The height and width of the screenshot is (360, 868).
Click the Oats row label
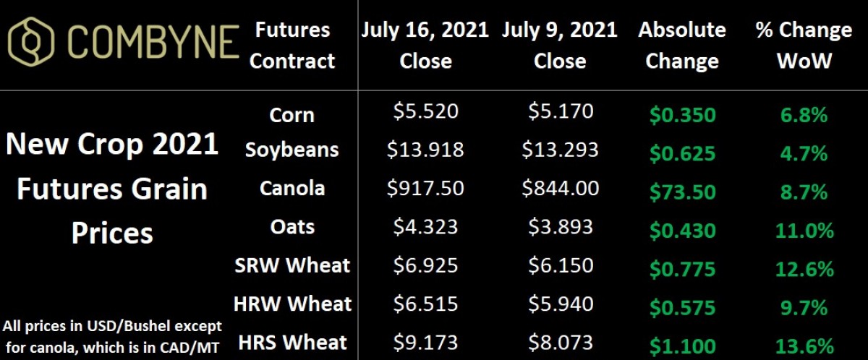292,227
